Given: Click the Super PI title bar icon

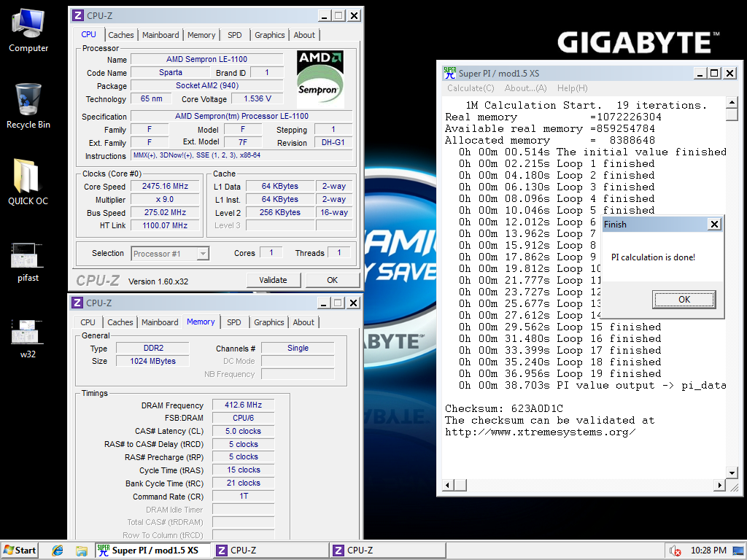Looking at the screenshot, I should 449,73.
